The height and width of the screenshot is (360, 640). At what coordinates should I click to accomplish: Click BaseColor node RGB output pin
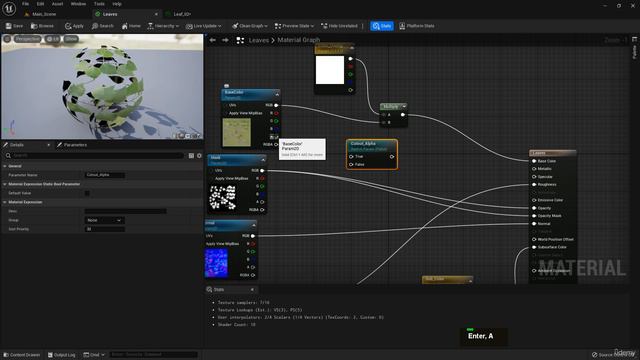276,105
